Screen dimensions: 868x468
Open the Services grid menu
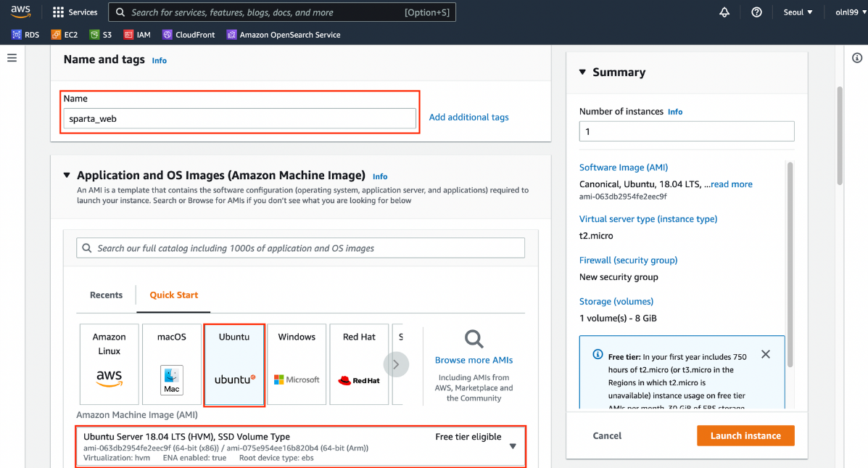coord(75,12)
